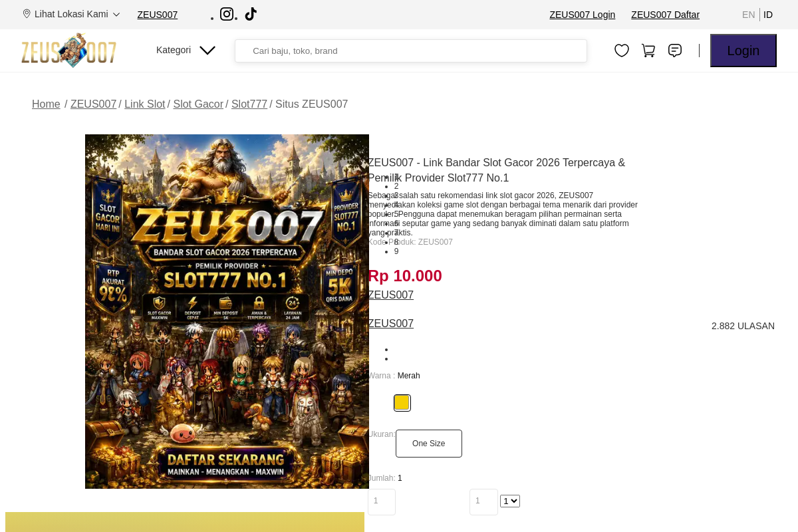The image size is (798, 532).
Task: Open the Slot Gacor breadcrumb
Action: coord(198,104)
